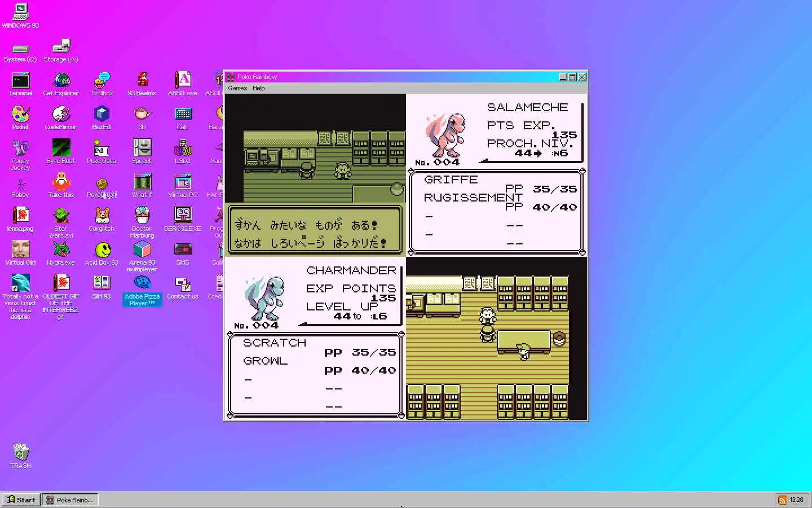Screen dimensions: 812x508
Task: Open the 93 Realms icon
Action: click(142, 85)
